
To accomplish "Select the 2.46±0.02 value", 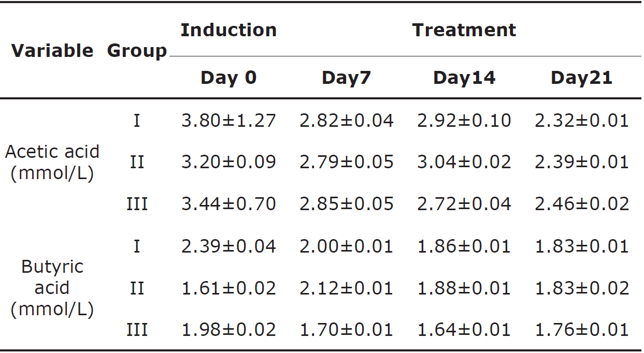I will tap(581, 204).
